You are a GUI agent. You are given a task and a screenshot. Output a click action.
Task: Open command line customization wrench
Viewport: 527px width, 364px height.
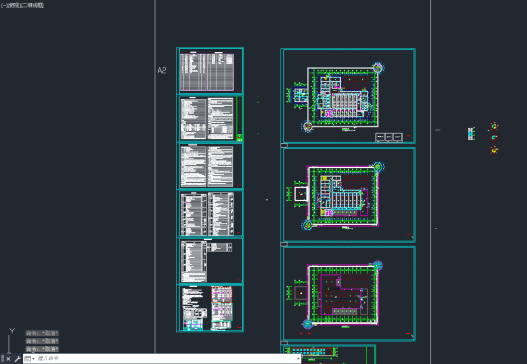(17, 359)
